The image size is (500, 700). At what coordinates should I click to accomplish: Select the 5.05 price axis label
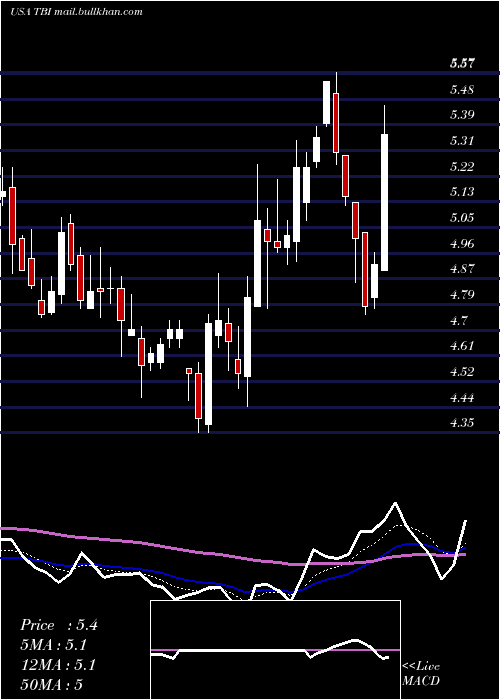462,218
